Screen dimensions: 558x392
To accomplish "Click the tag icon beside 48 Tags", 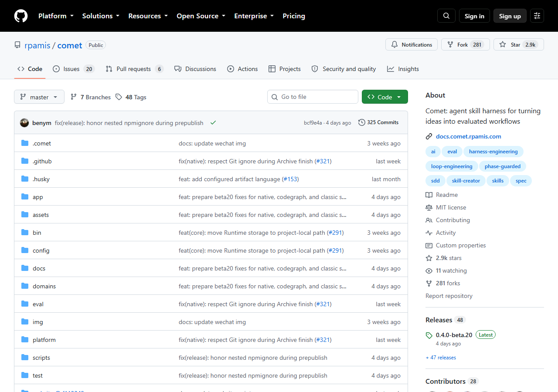I will click(x=119, y=97).
